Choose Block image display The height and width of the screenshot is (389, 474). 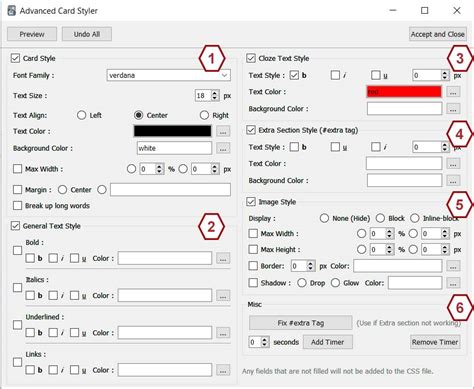(x=380, y=218)
